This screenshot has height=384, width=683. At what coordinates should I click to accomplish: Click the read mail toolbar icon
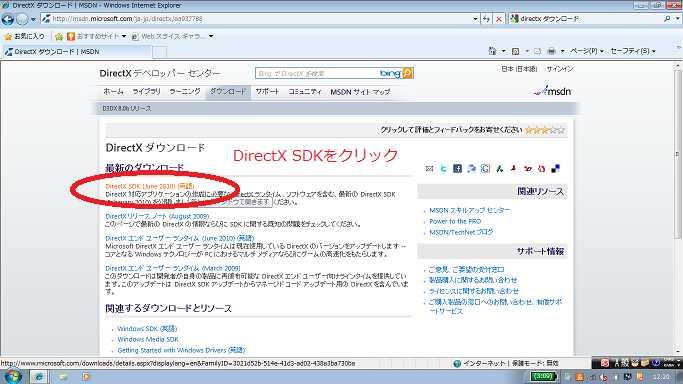click(x=538, y=51)
